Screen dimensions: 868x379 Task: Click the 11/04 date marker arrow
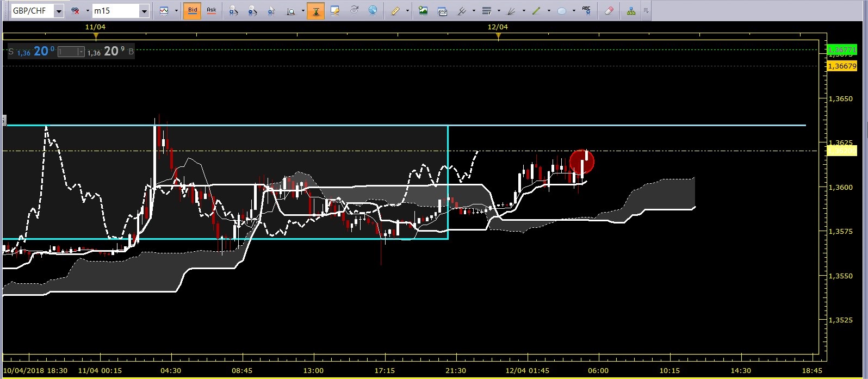[96, 36]
